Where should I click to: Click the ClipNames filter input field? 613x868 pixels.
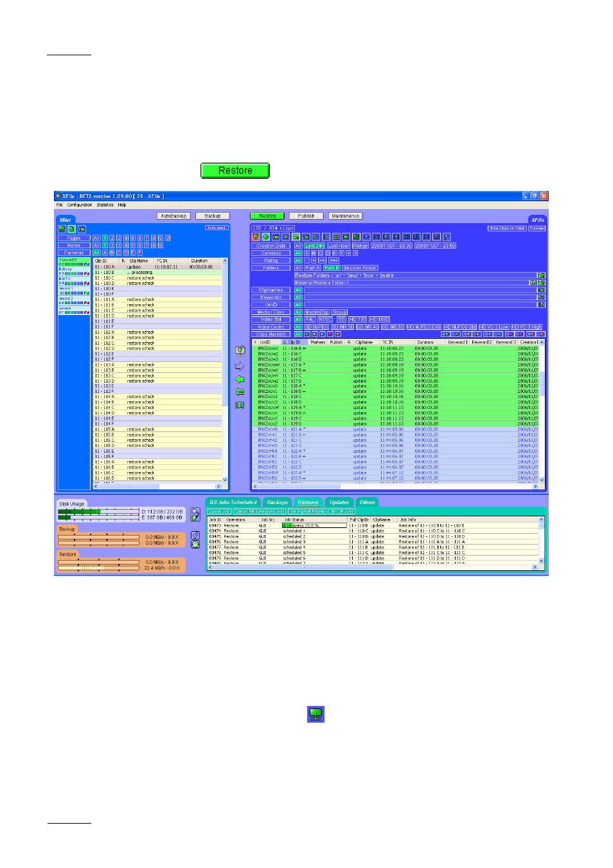point(420,290)
